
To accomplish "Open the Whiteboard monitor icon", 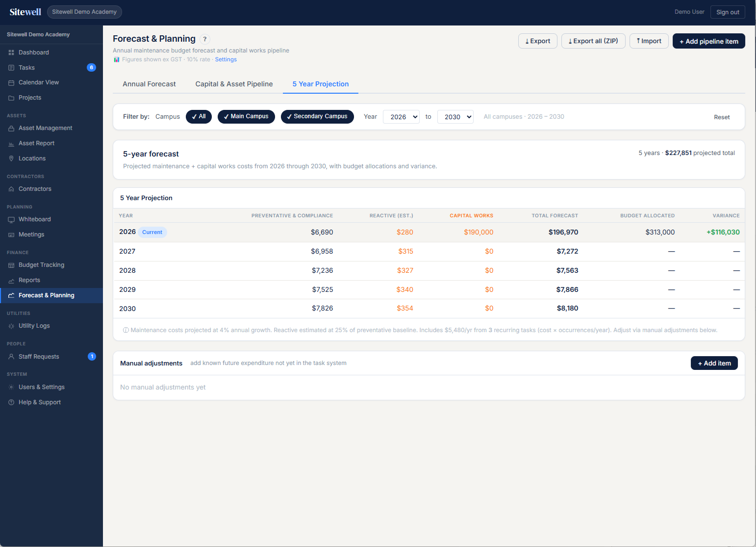I will 11,219.
